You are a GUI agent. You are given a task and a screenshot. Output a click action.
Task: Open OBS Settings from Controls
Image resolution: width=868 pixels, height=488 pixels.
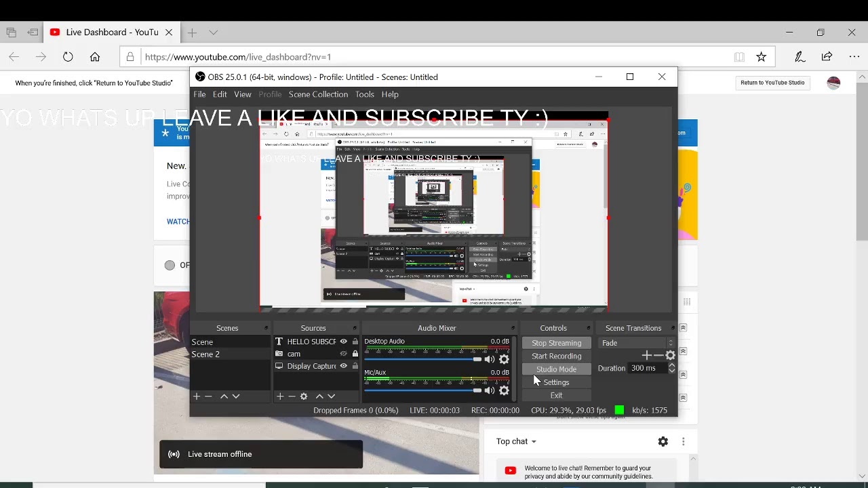click(x=556, y=382)
